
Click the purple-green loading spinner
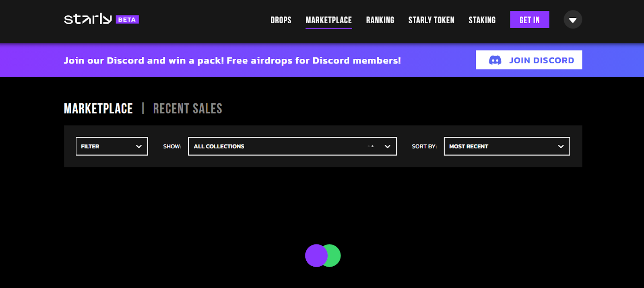click(x=323, y=255)
